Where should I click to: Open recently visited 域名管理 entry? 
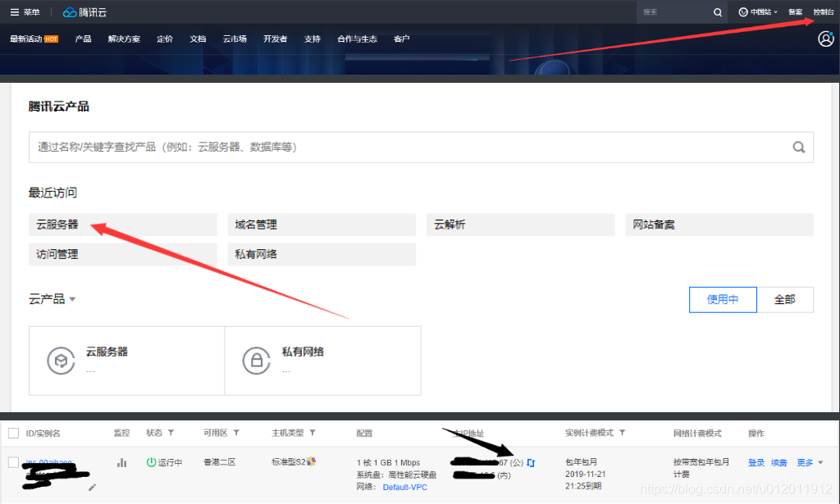tap(322, 225)
